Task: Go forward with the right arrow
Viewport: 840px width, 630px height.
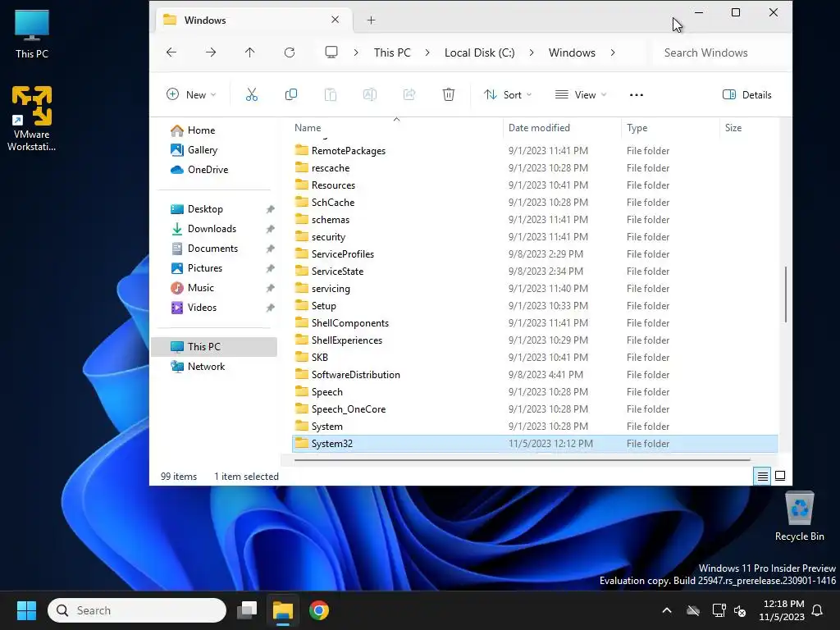Action: [x=211, y=52]
